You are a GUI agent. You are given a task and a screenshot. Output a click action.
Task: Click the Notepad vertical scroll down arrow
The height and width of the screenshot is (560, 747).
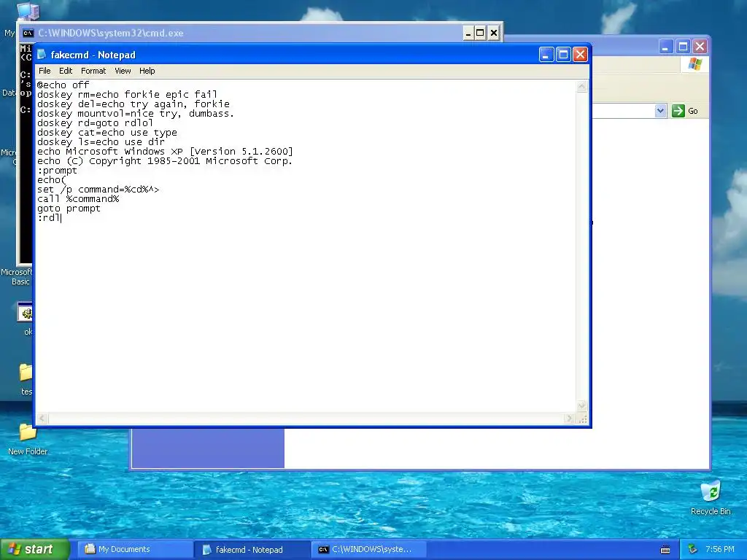tap(581, 405)
